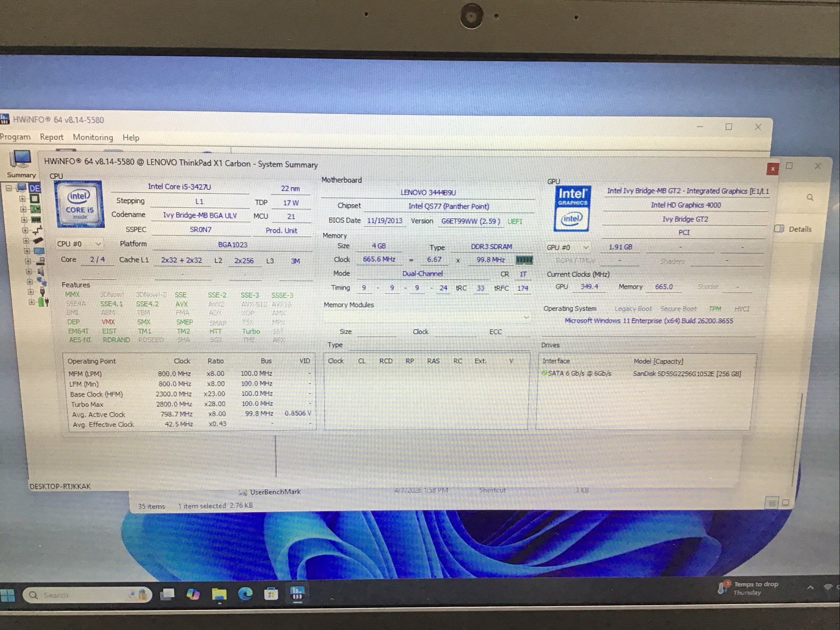Open Microsoft Store from the taskbar
The image size is (840, 630).
(271, 594)
